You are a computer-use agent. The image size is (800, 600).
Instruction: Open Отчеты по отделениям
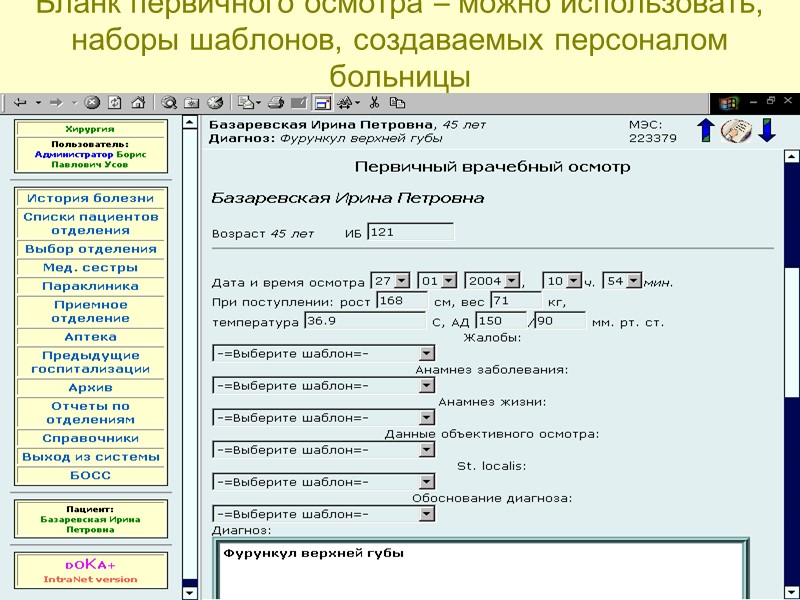click(90, 413)
